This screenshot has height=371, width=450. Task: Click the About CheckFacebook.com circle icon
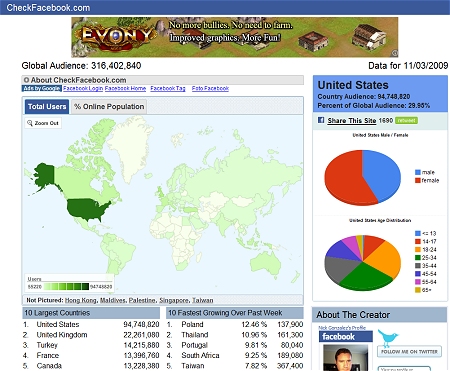click(27, 80)
